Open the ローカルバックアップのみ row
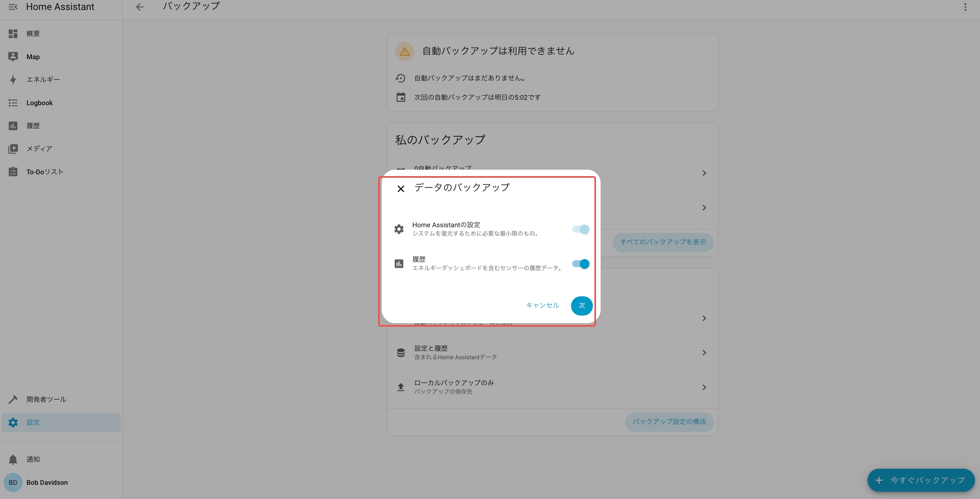 (x=552, y=387)
